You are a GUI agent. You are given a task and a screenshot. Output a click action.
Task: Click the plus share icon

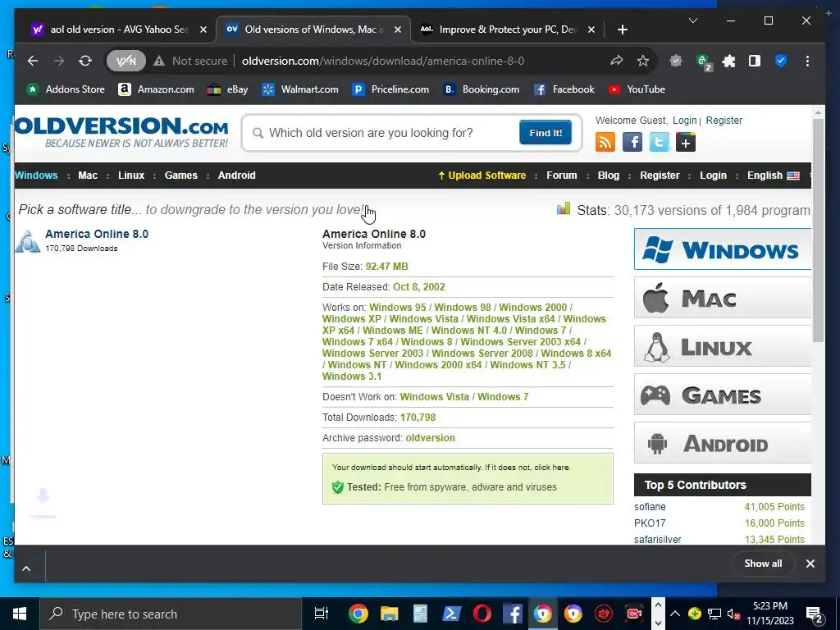[686, 142]
